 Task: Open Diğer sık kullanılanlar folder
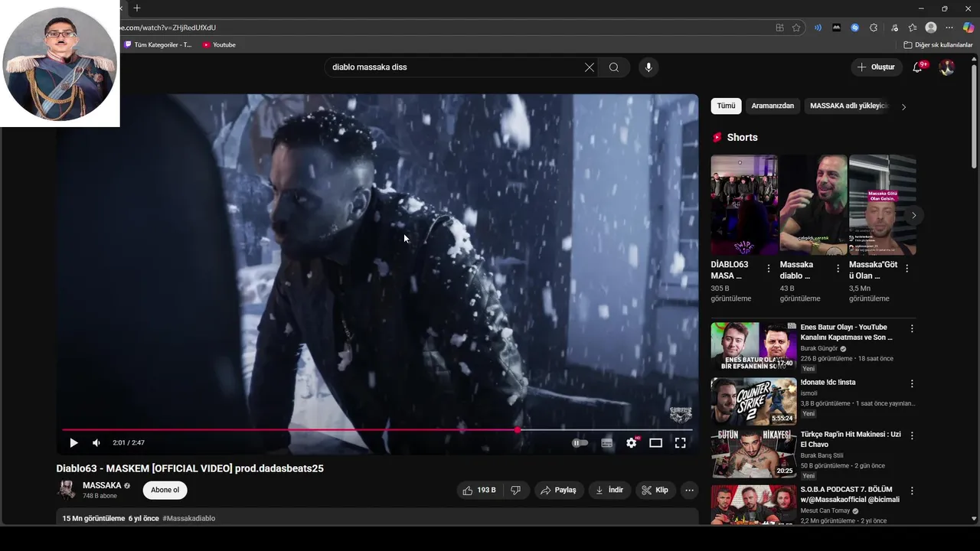[939, 45]
